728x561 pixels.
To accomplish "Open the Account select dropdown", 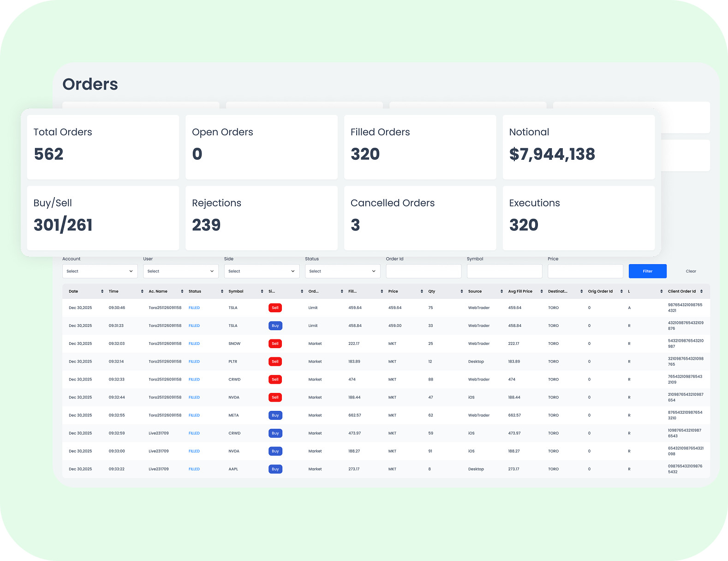I will pyautogui.click(x=100, y=271).
